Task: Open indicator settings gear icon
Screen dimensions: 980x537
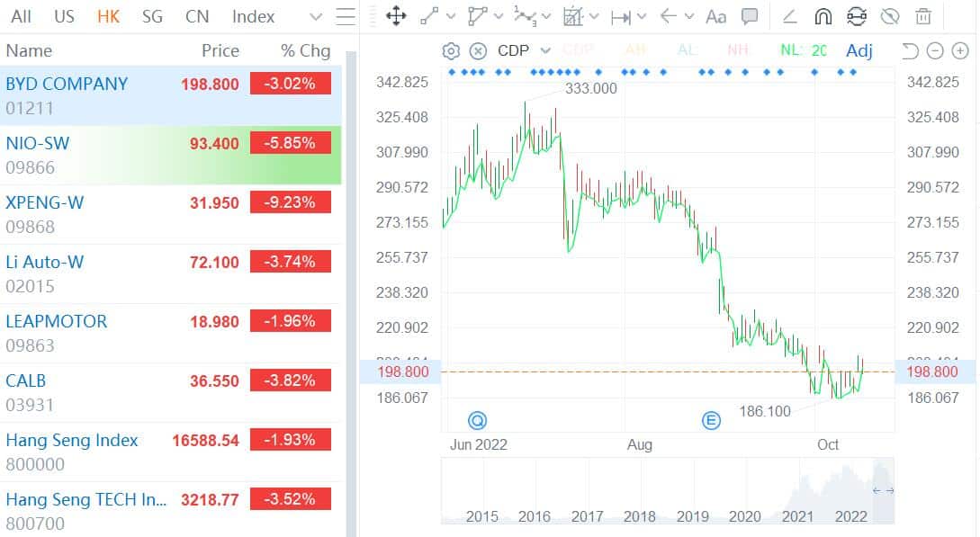Action: [x=452, y=51]
